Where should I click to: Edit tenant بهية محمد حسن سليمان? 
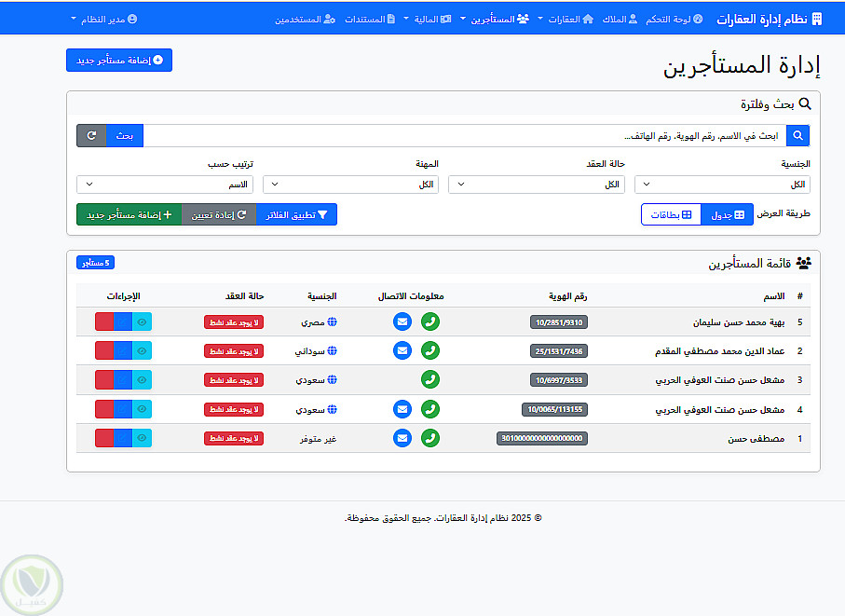click(123, 322)
